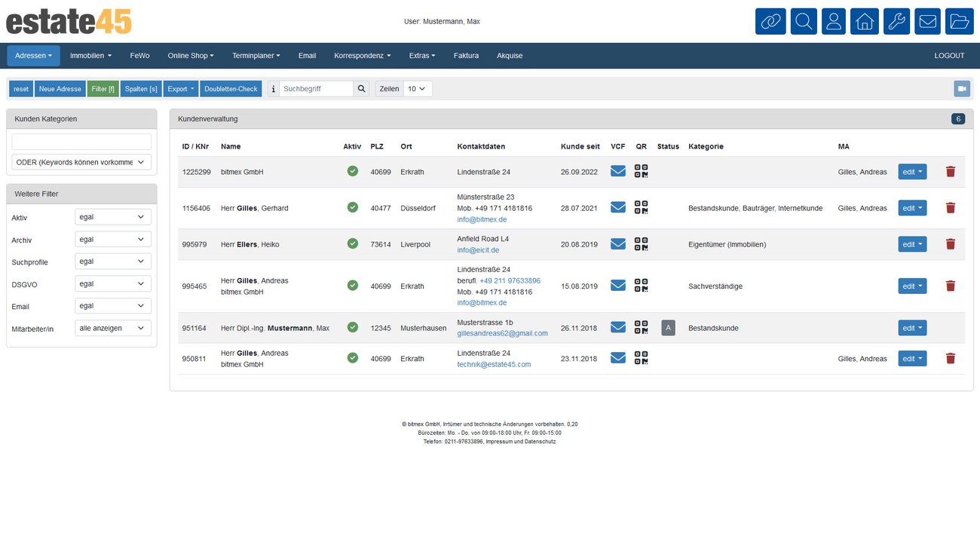This screenshot has height=551, width=980.
Task: Delete the Gilles, Gerhard entry
Action: point(950,208)
